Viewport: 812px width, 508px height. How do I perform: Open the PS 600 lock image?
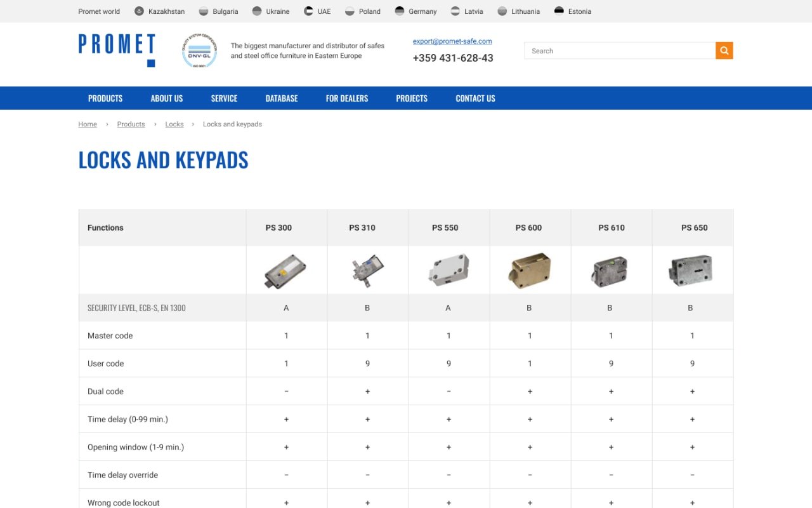530,271
